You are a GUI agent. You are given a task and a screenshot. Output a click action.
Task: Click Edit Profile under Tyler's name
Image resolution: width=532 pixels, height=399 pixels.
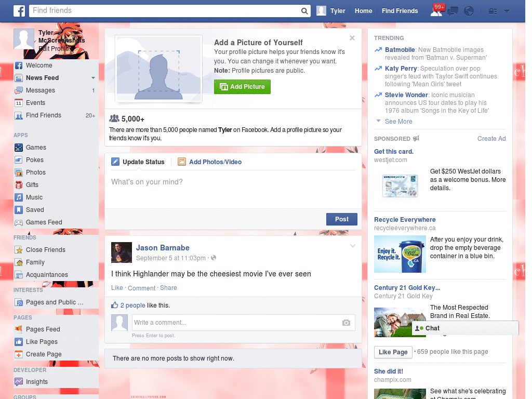pos(54,48)
